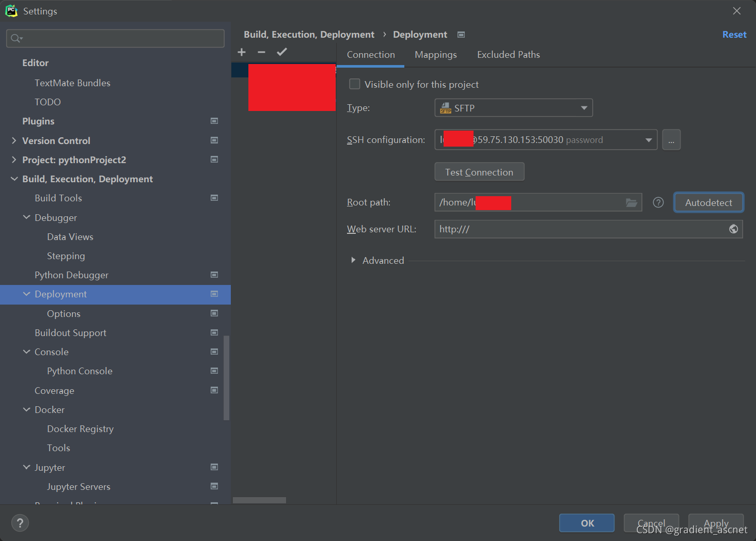Select Deployment in the breadcrumb
The image size is (756, 541).
tap(420, 35)
